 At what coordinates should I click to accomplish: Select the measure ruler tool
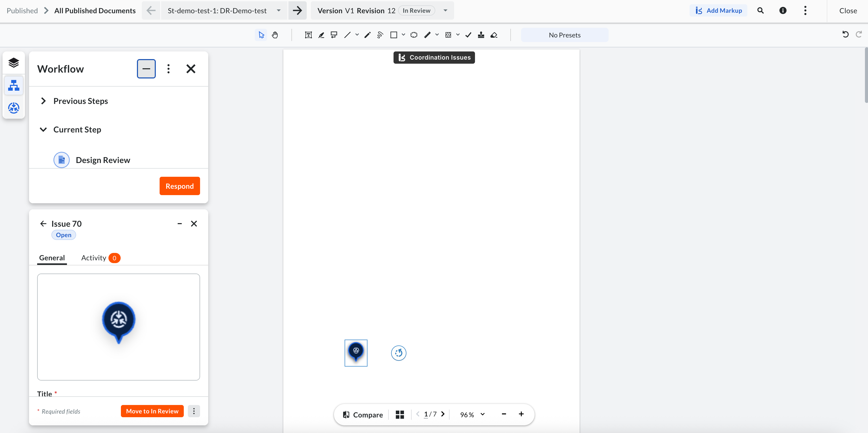tap(427, 35)
